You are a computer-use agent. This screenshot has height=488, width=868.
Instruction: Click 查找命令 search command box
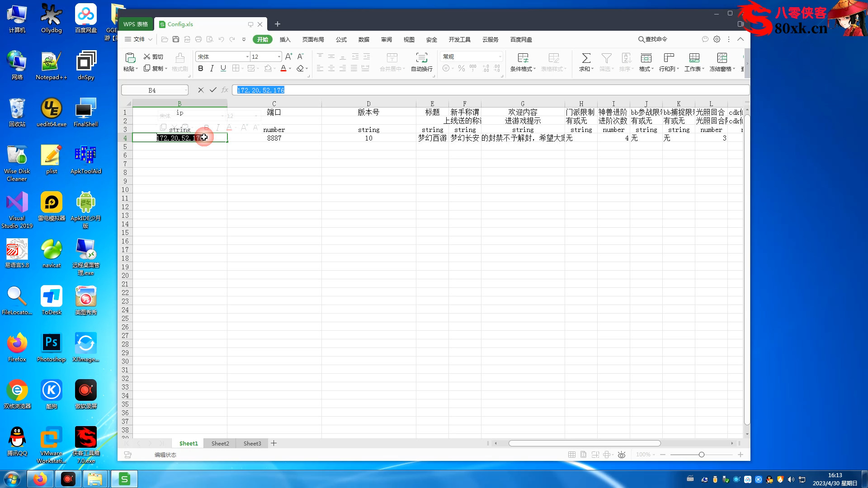(652, 39)
